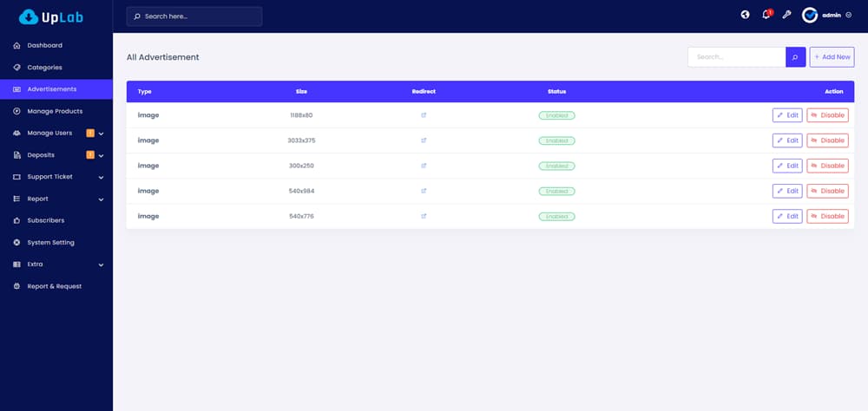Open redirect link icon for 540x776 ad
The height and width of the screenshot is (411, 868).
(424, 216)
